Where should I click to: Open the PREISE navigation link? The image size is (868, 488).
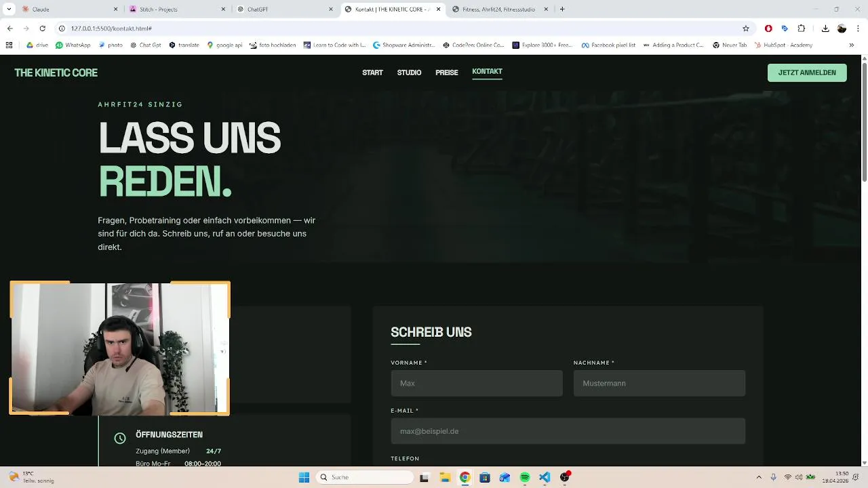point(446,73)
